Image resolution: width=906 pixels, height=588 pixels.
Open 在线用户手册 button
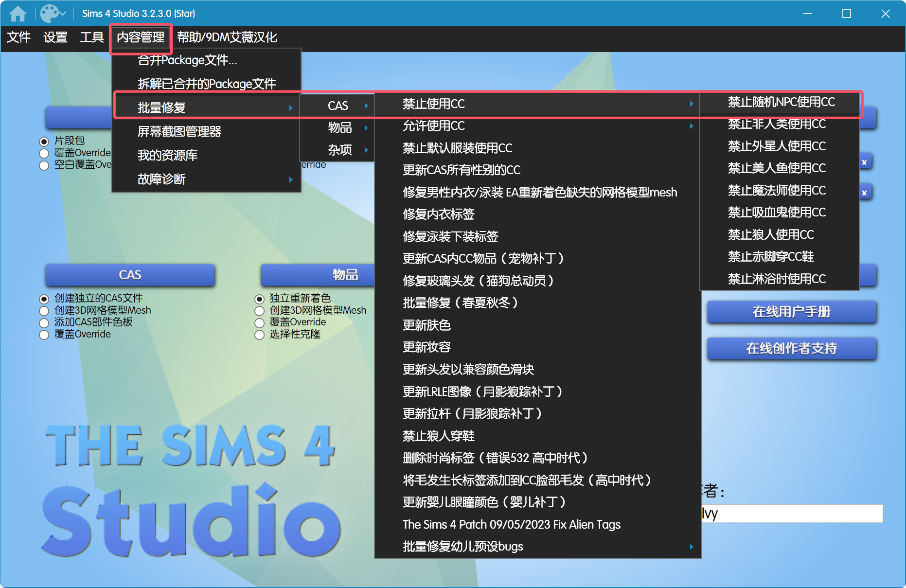(x=791, y=312)
